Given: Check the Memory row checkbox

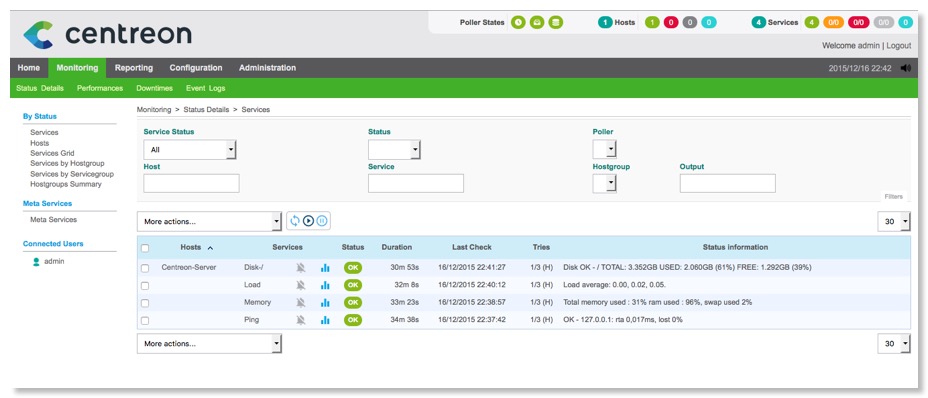Looking at the screenshot, I should click(145, 303).
